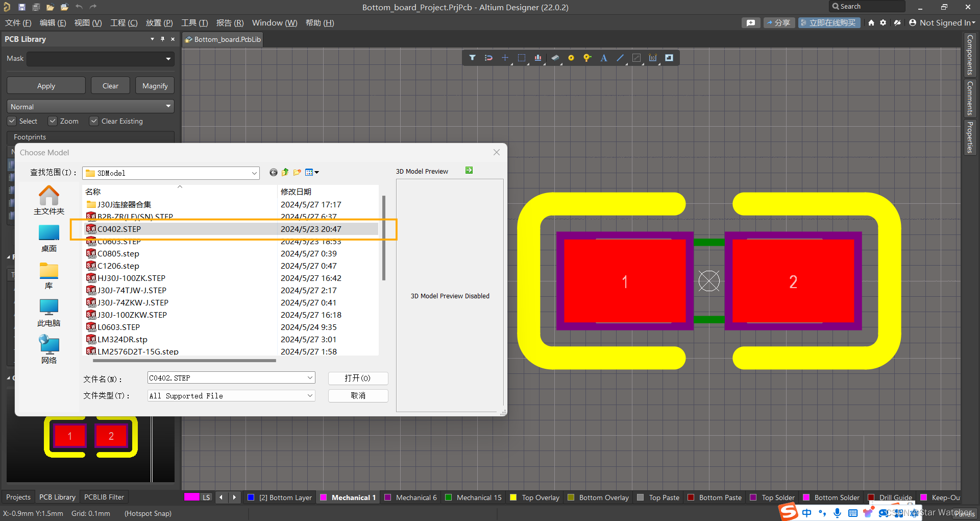Open the Mask dropdown

pyautogui.click(x=168, y=59)
